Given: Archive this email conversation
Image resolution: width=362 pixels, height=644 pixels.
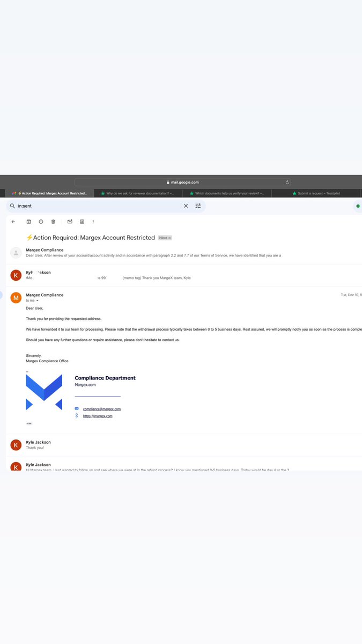Looking at the screenshot, I should tap(29, 222).
